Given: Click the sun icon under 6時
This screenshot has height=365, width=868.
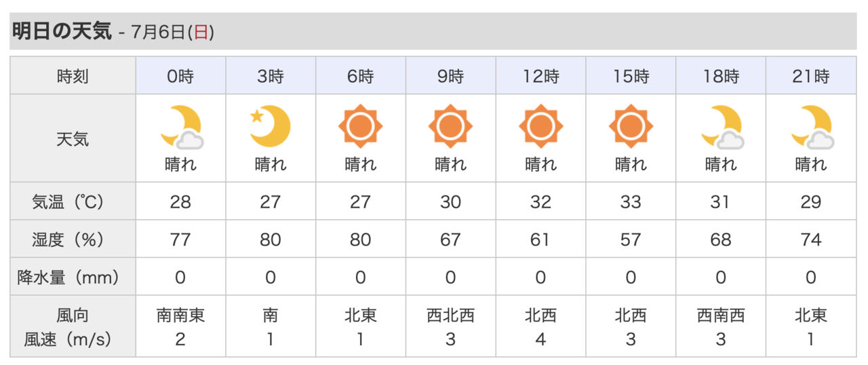Looking at the screenshot, I should (360, 127).
